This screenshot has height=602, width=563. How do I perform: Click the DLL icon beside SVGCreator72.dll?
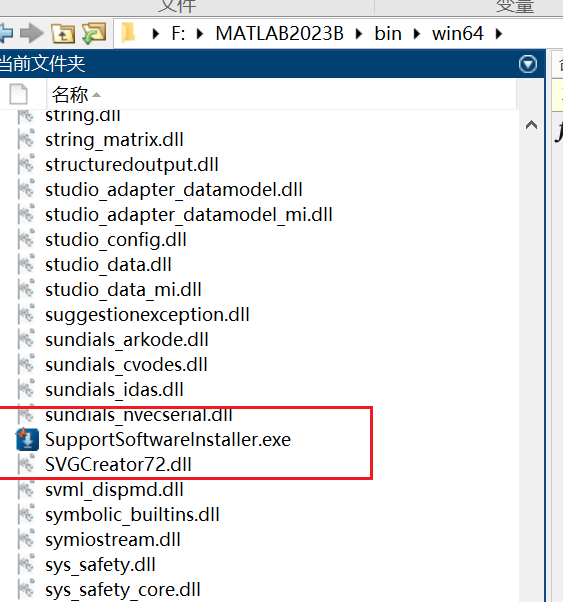point(26,464)
